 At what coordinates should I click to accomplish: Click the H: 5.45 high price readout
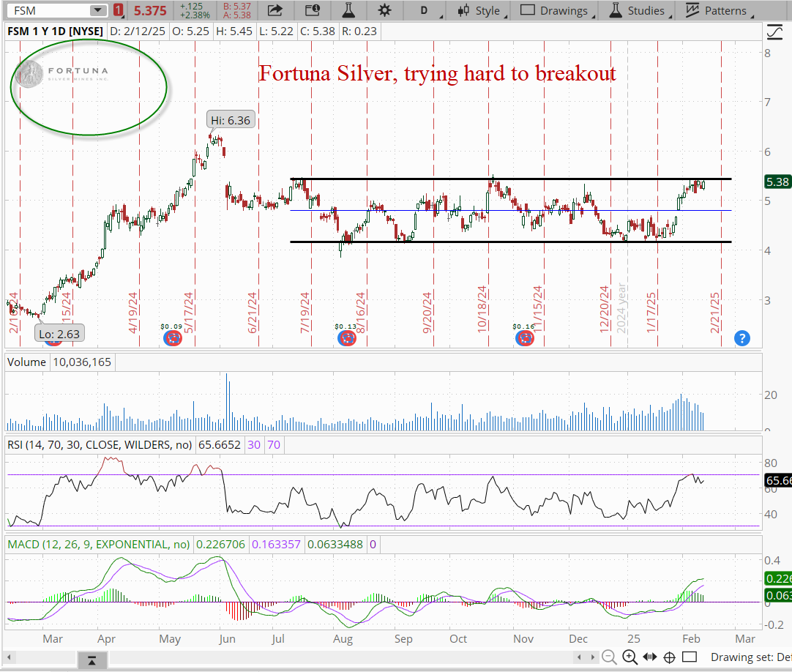234,31
